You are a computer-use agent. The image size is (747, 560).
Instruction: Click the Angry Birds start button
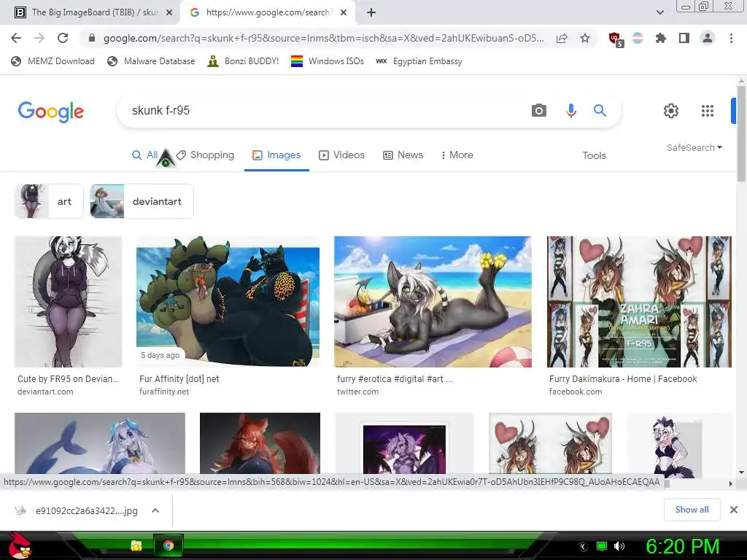[20, 545]
